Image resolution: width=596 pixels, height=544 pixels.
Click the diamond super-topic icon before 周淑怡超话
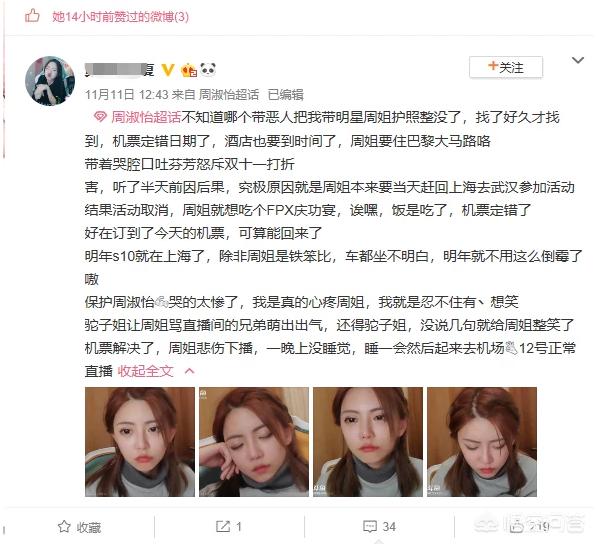click(x=100, y=117)
